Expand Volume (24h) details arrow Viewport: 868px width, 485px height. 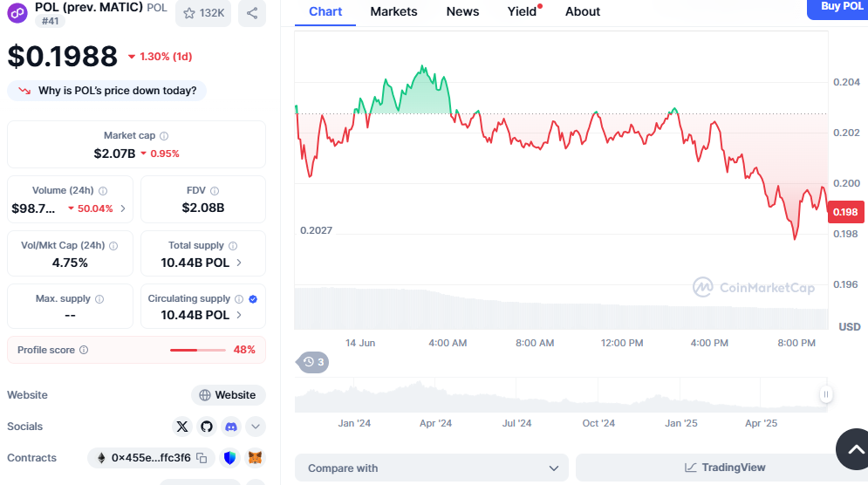[x=123, y=208]
